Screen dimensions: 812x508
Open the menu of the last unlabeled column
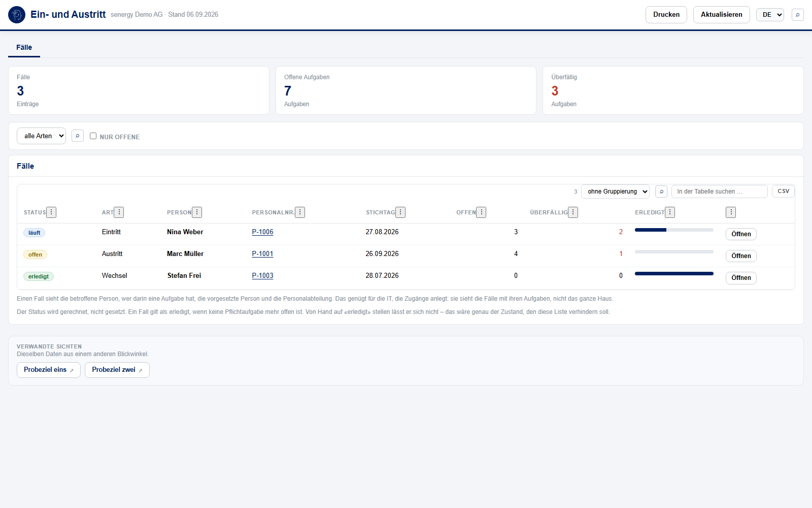pyautogui.click(x=731, y=212)
